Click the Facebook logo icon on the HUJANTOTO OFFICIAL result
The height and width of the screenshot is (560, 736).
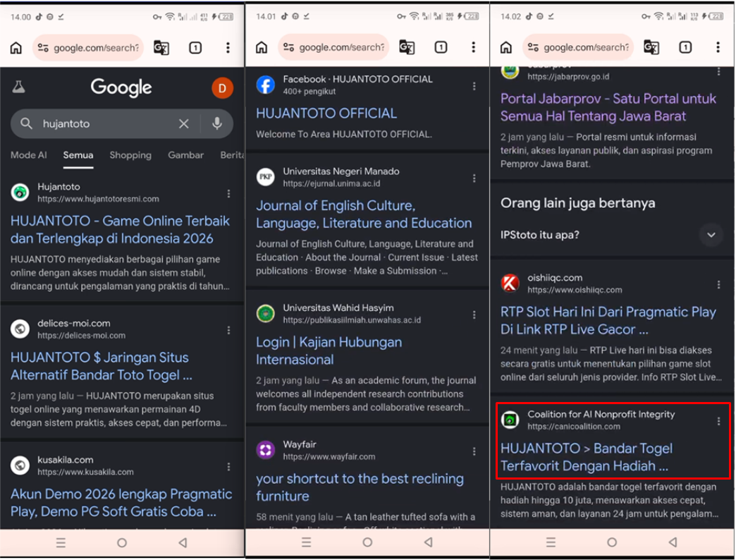(x=265, y=85)
